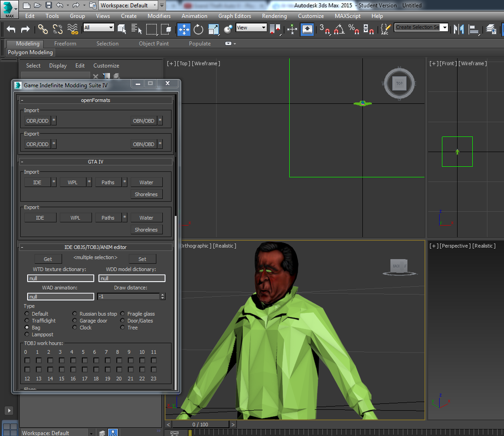Select the Trafficlight type radio button

tap(27, 320)
